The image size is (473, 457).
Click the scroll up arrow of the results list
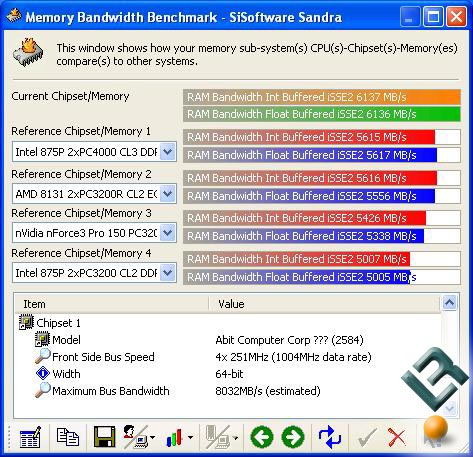[x=449, y=303]
